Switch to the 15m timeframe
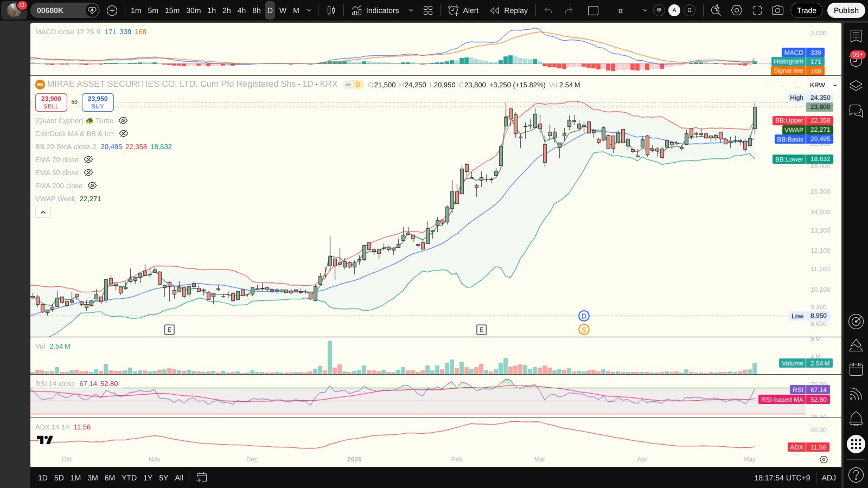This screenshot has height=488, width=868. tap(172, 10)
